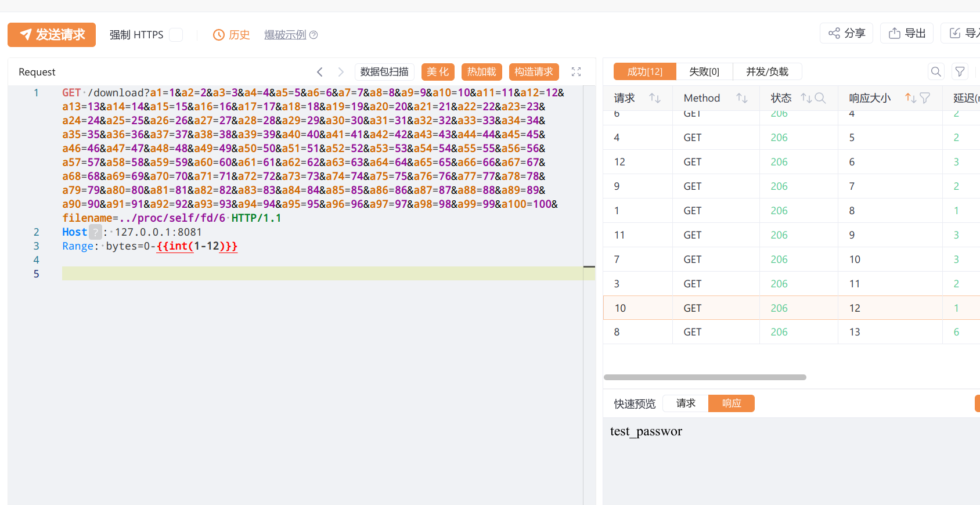Click the search icon above results table
This screenshot has height=505, width=980.
pos(936,72)
